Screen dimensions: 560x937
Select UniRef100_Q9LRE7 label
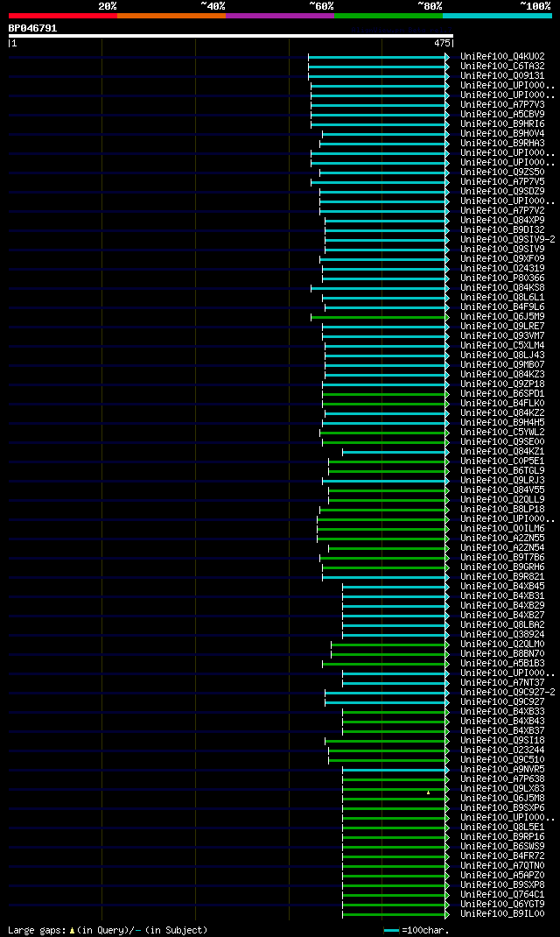tap(502, 327)
